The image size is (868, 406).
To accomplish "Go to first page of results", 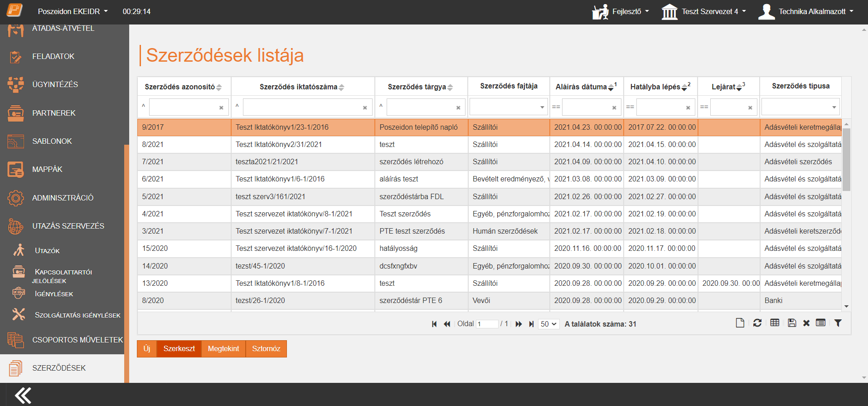I will [434, 324].
